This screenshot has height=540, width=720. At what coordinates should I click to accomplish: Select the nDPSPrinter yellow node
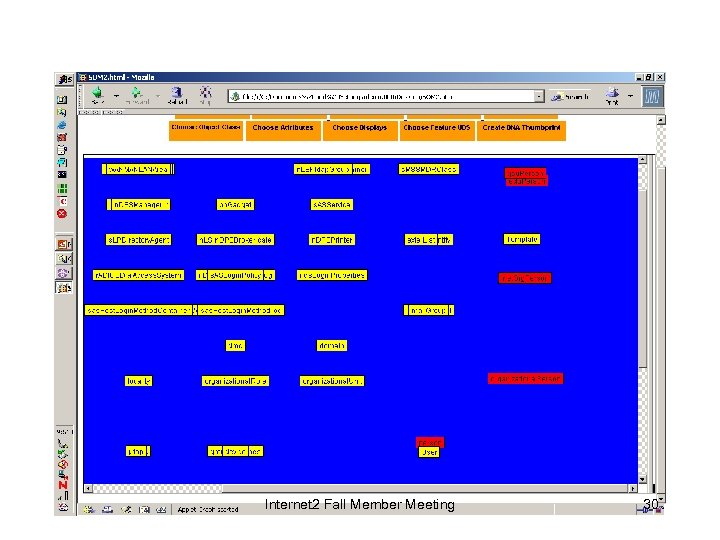[x=332, y=240]
